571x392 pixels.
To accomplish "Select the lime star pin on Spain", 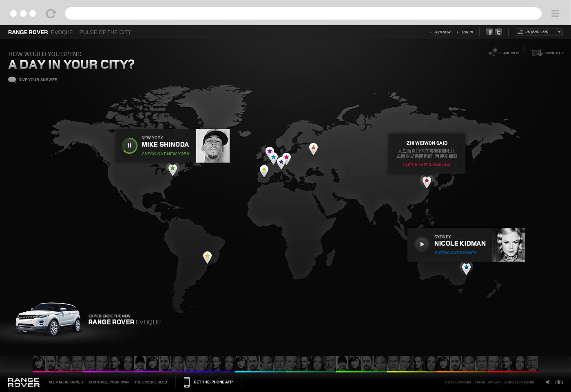I will (264, 170).
